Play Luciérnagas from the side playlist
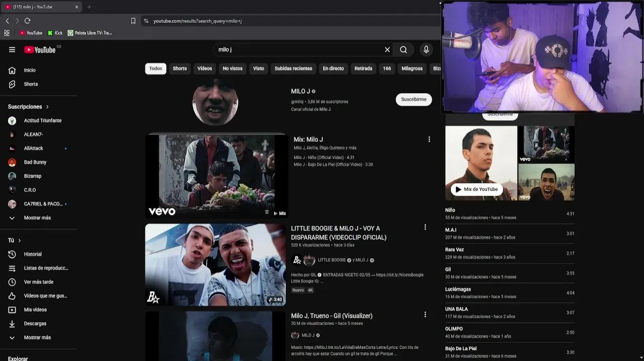 [509, 293]
